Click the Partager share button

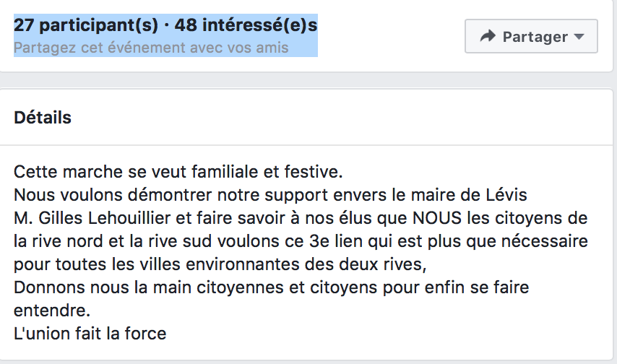531,36
